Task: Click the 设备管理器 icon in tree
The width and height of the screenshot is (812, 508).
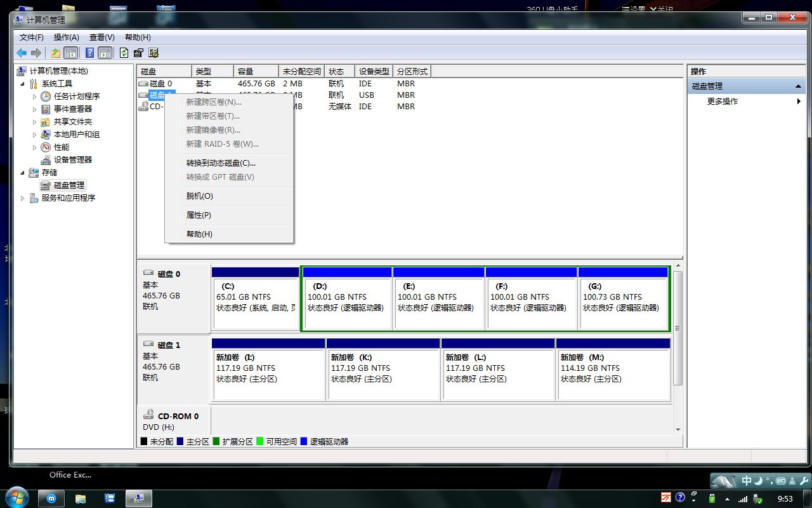Action: (46, 160)
